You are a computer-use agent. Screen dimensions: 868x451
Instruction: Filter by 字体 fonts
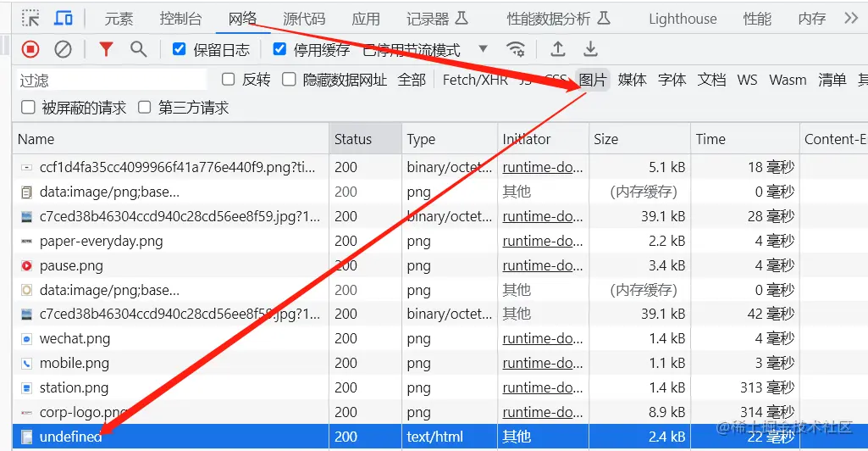[672, 80]
